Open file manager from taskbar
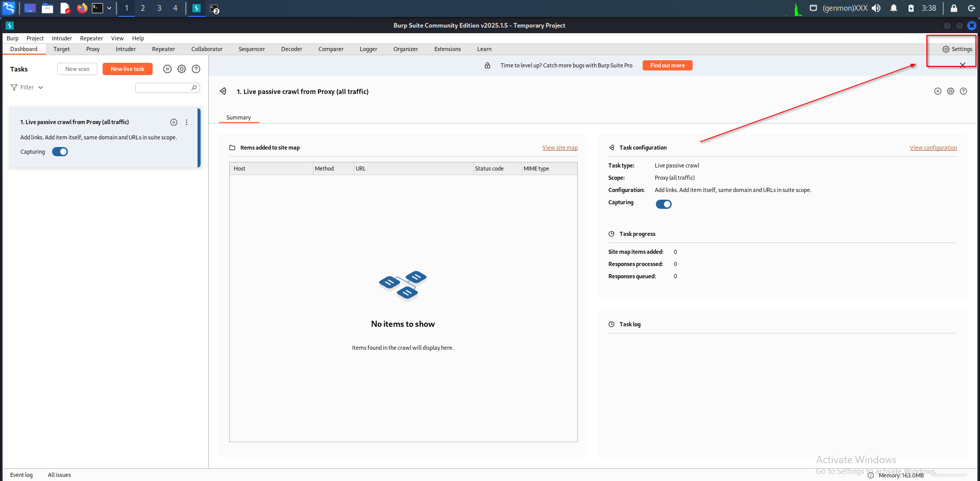Image resolution: width=980 pixels, height=481 pixels. coord(47,8)
